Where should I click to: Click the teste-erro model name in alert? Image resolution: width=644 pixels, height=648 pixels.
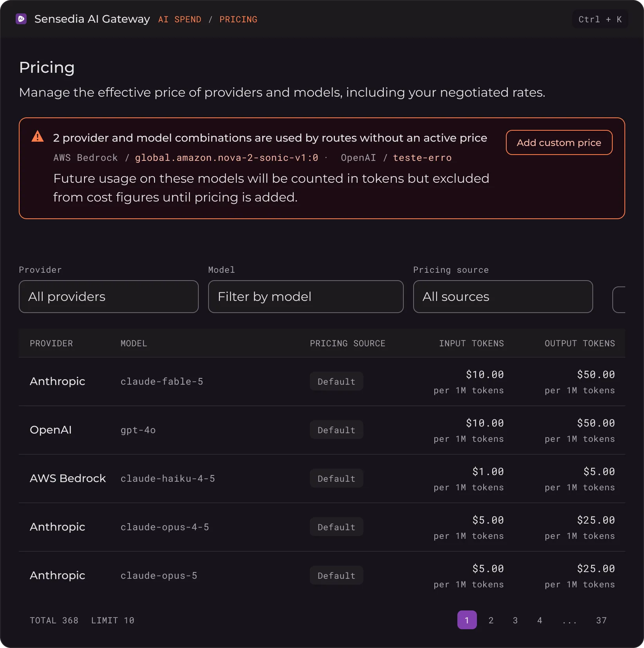point(422,158)
